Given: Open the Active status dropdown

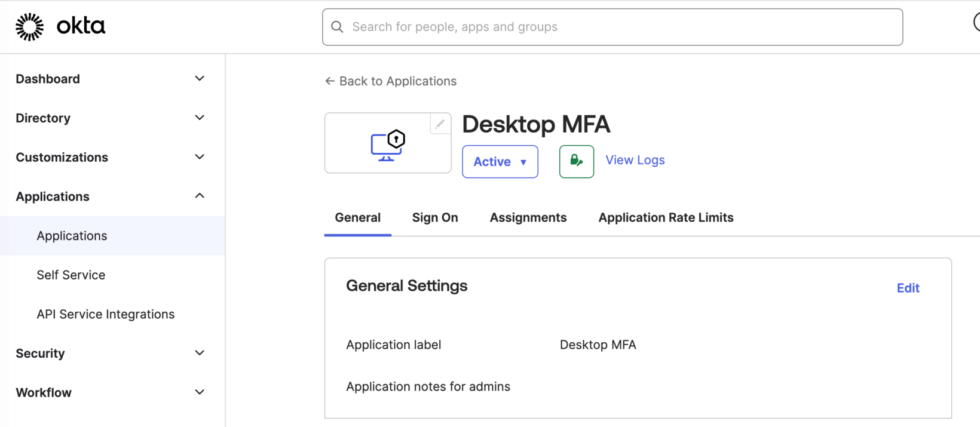Looking at the screenshot, I should tap(500, 162).
